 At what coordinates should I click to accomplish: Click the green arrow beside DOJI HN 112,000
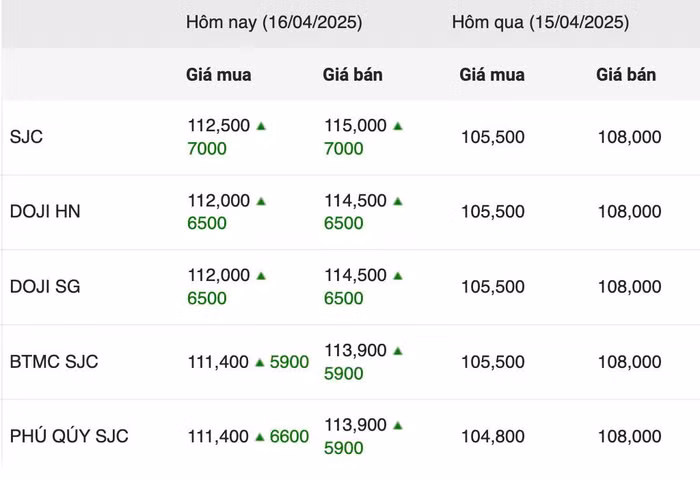[x=261, y=201]
